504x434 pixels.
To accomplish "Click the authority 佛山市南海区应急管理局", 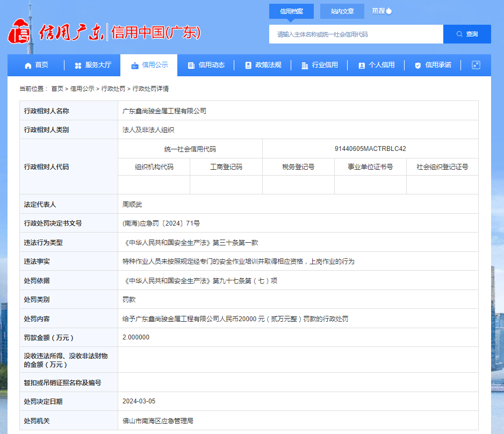I will click(x=158, y=421).
